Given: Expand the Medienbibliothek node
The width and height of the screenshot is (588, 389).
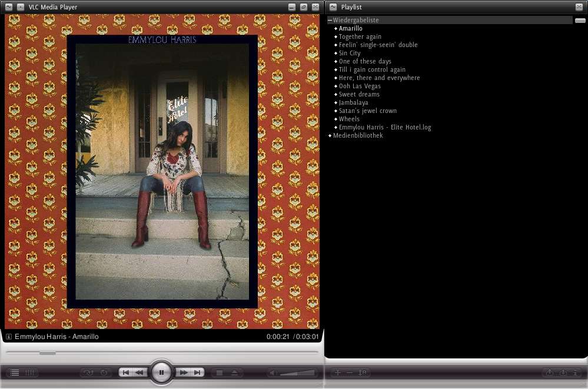Looking at the screenshot, I should pyautogui.click(x=330, y=135).
